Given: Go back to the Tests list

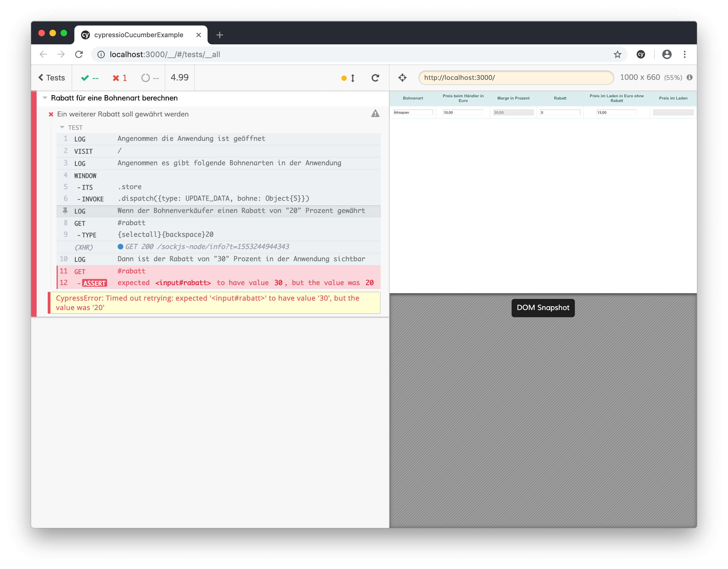Looking at the screenshot, I should 52,78.
